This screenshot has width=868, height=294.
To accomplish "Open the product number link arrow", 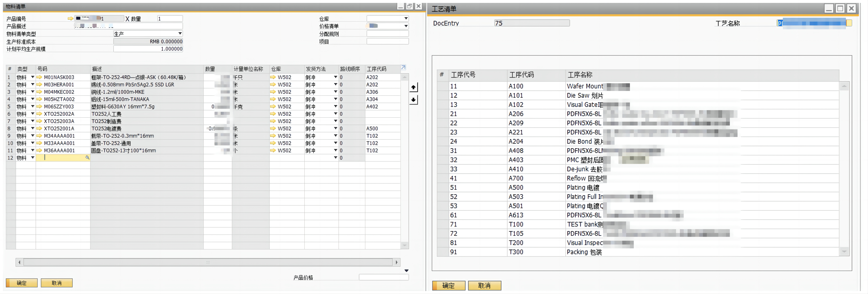I will pos(70,18).
